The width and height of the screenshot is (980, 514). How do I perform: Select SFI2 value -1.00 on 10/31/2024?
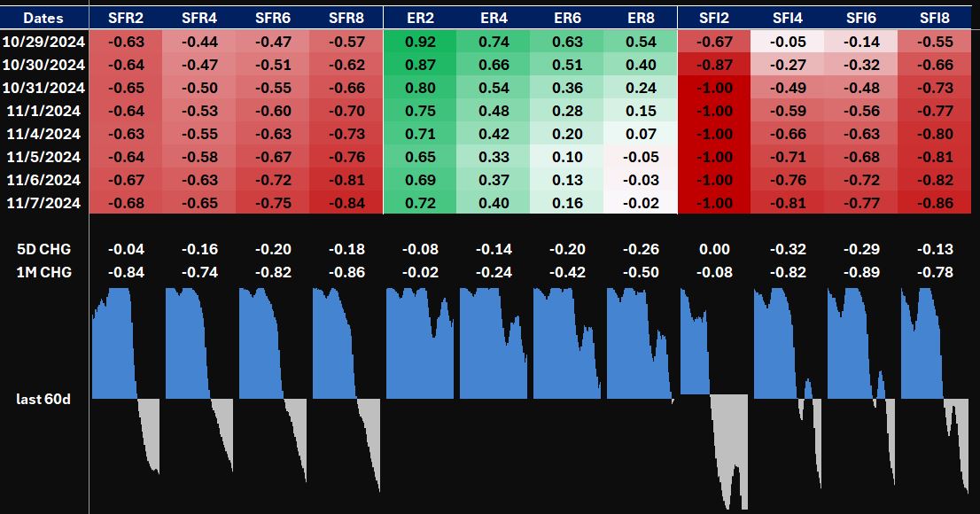(x=714, y=88)
